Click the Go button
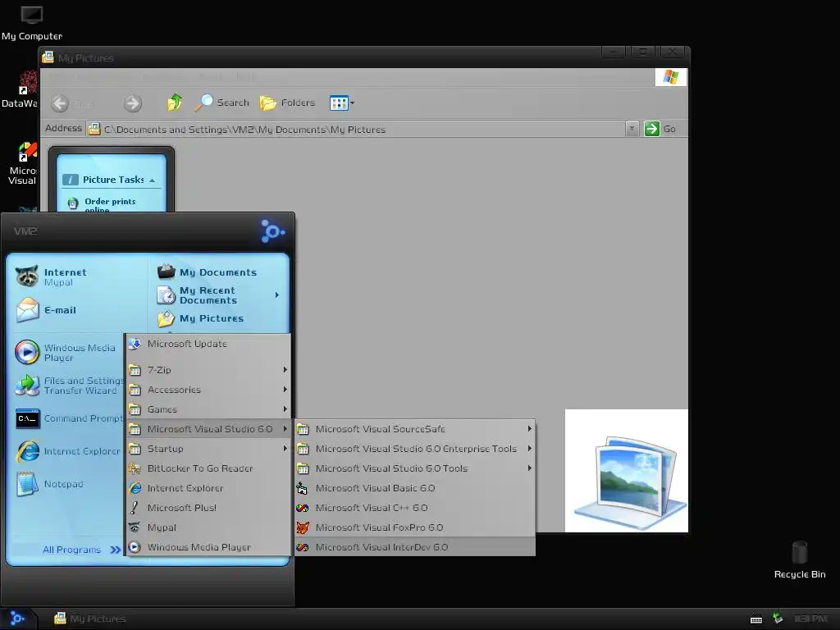This screenshot has width=840, height=630. pos(660,129)
